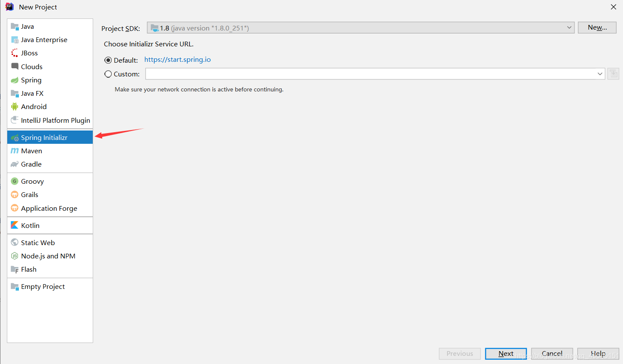Click the Application Forge icon
This screenshot has height=364, width=623.
click(x=15, y=208)
